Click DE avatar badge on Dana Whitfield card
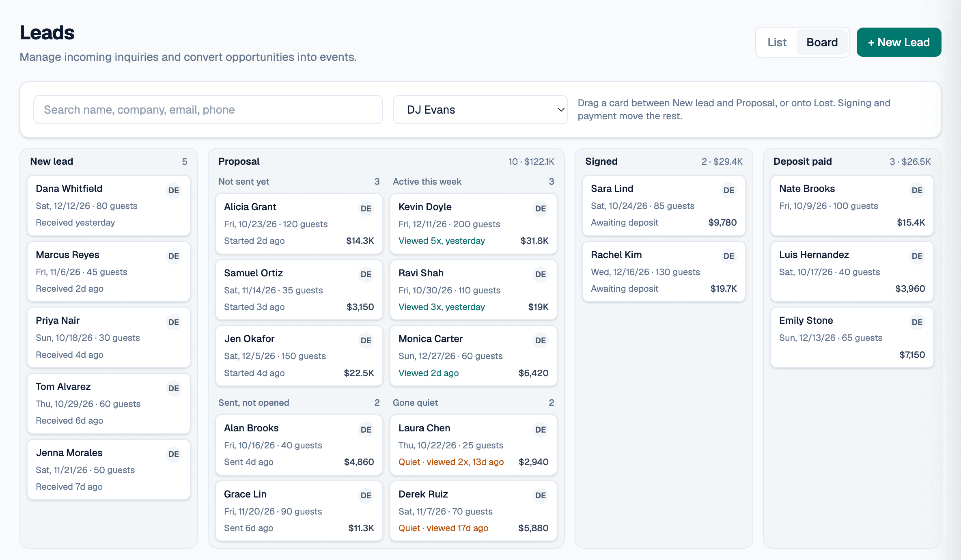 tap(174, 190)
